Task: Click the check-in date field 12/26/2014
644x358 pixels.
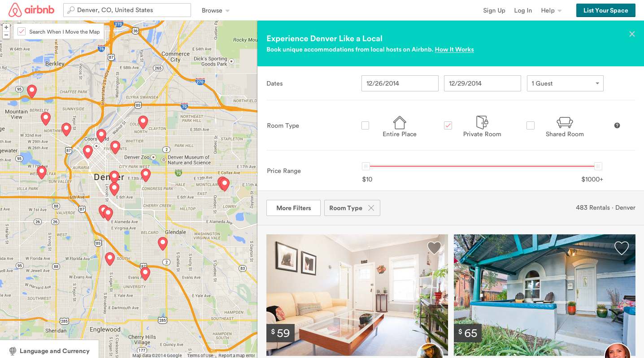Action: tap(400, 83)
